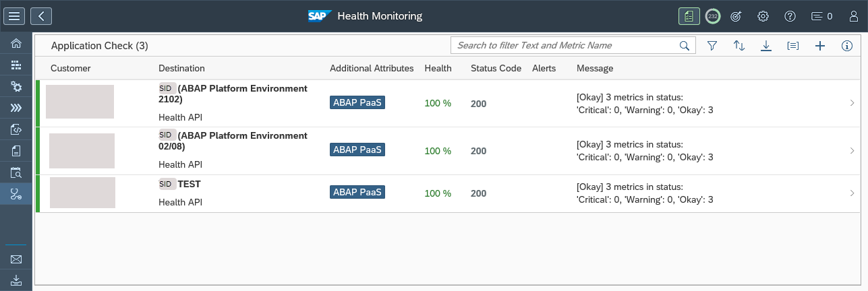Open the envelope mail sidebar icon
Screen dimensions: 868x291
coord(16,259)
